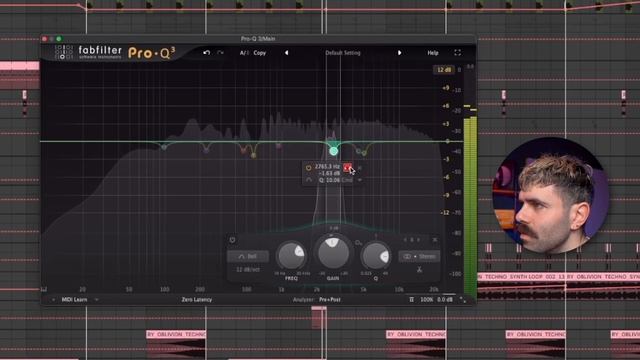This screenshot has width=640, height=360.
Task: Expand the MIDI Learn dropdown arrow
Action: pos(97,300)
